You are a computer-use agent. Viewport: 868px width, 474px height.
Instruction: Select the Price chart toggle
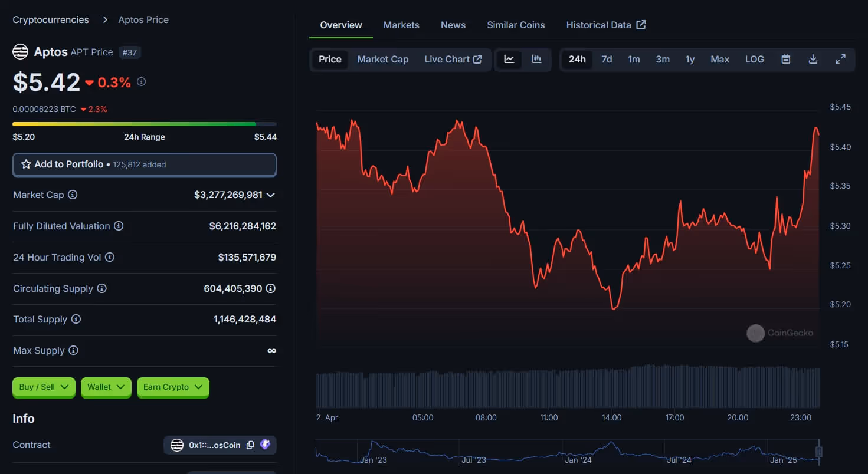330,59
